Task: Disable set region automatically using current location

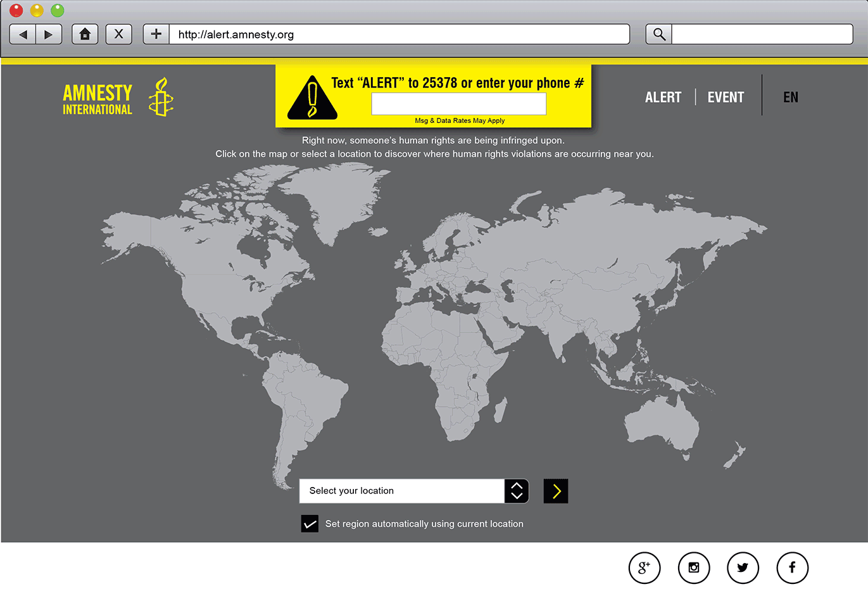Action: pos(310,524)
